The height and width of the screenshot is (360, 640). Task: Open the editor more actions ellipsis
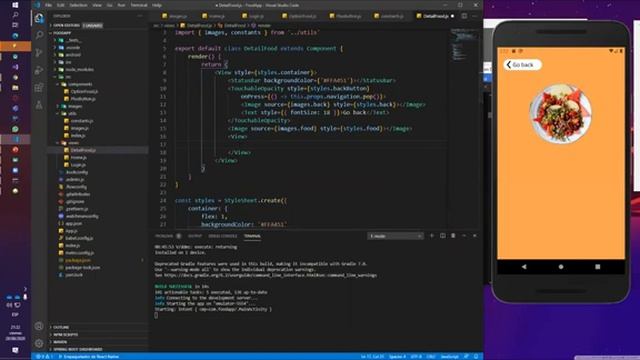pos(475,16)
